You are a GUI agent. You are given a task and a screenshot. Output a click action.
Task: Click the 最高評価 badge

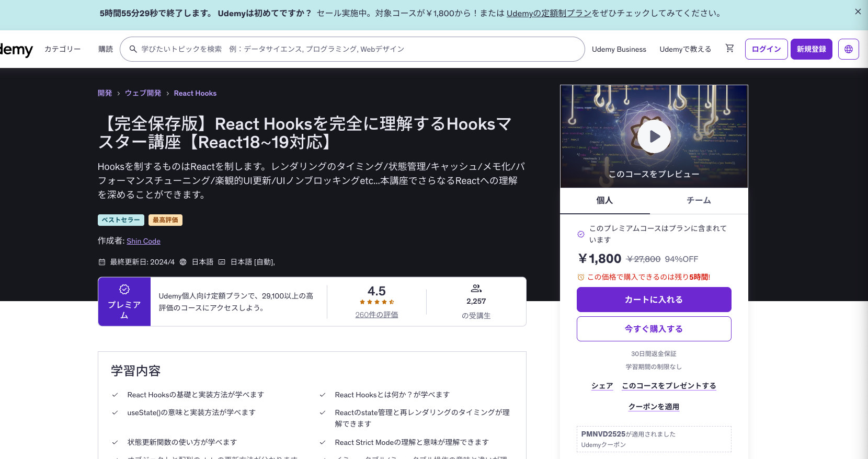(165, 220)
